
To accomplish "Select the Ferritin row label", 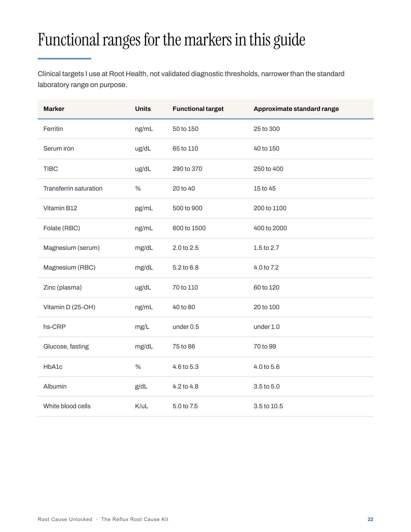I will click(53, 129).
